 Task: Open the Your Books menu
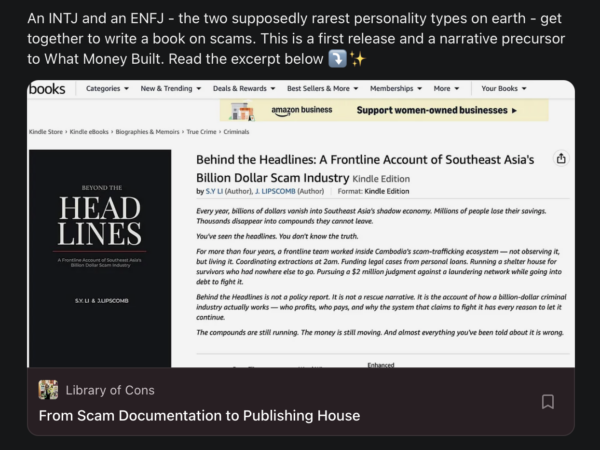click(x=504, y=88)
